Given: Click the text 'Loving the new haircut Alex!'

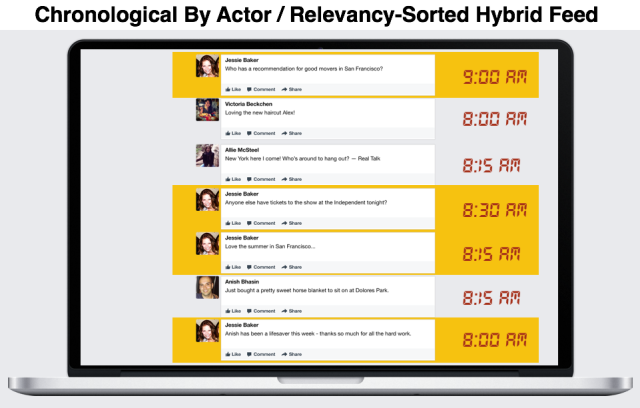Looking at the screenshot, I should pyautogui.click(x=260, y=113).
